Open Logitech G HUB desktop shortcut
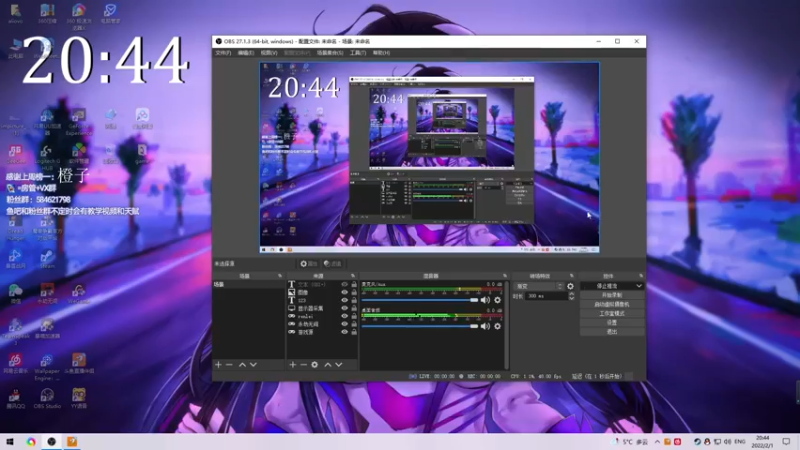Image resolution: width=800 pixels, height=450 pixels. tap(47, 157)
